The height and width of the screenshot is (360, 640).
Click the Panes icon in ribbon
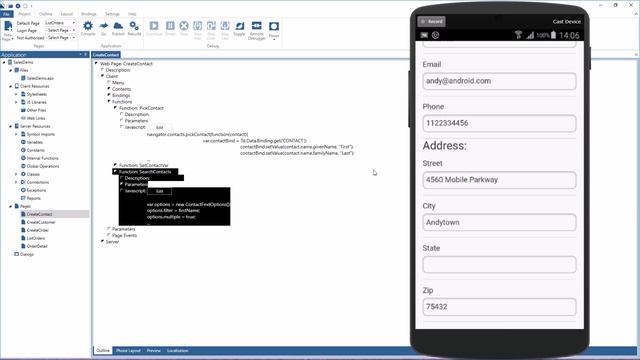pyautogui.click(x=274, y=26)
